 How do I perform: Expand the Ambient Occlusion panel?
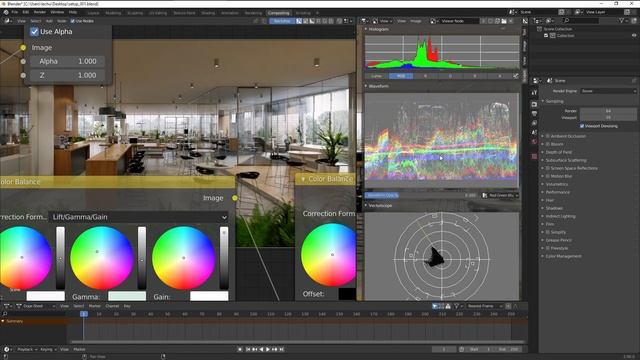(542, 136)
